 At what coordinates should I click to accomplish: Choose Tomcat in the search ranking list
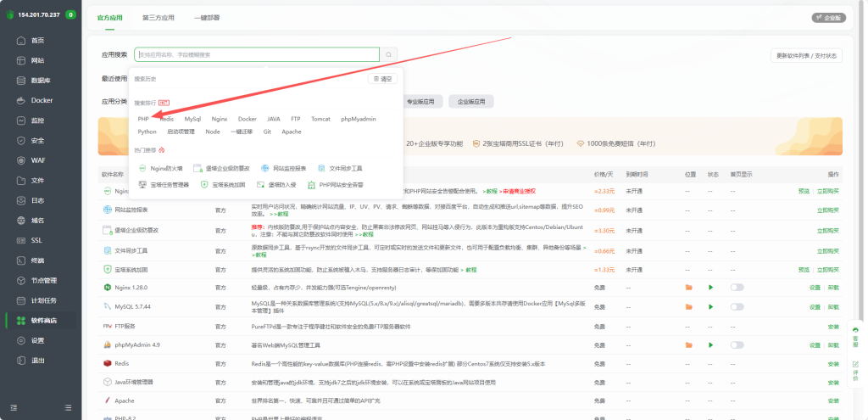[x=320, y=119]
